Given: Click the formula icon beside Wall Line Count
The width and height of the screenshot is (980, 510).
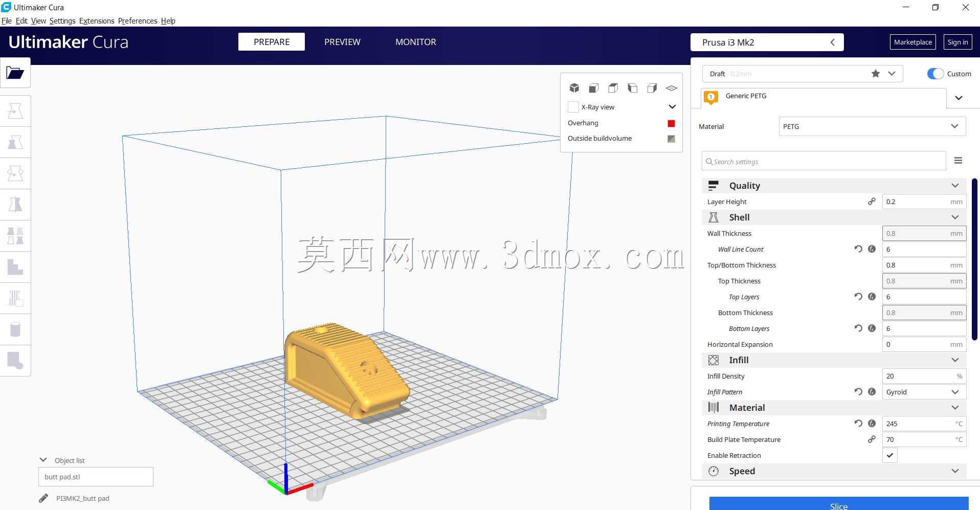Looking at the screenshot, I should tap(872, 249).
